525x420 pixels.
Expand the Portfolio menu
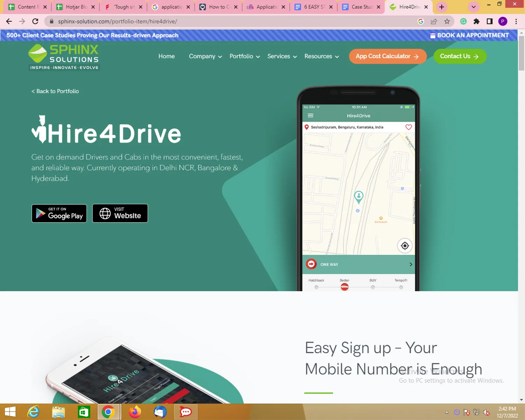245,56
